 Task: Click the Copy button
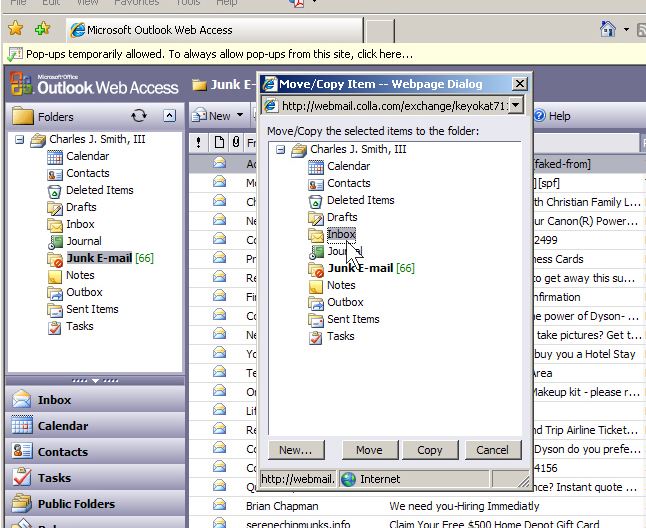pyautogui.click(x=430, y=450)
